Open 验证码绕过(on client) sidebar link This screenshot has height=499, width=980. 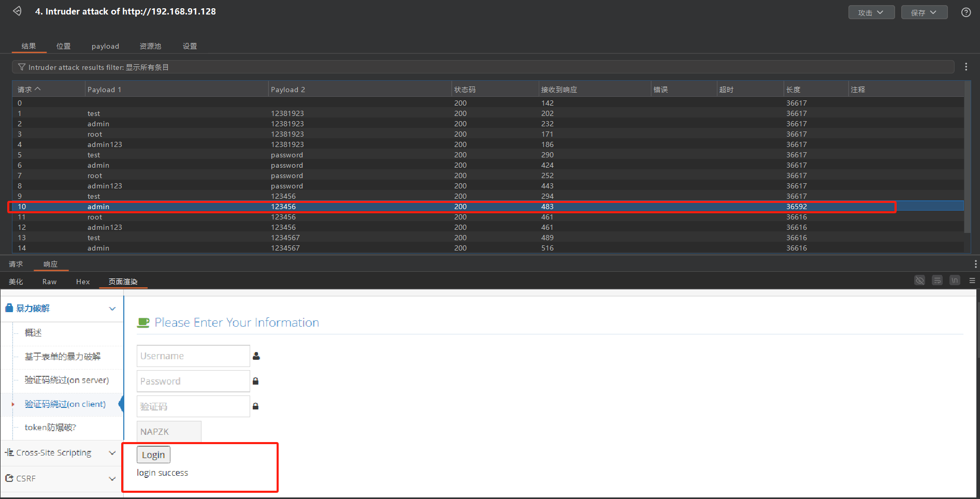click(65, 404)
